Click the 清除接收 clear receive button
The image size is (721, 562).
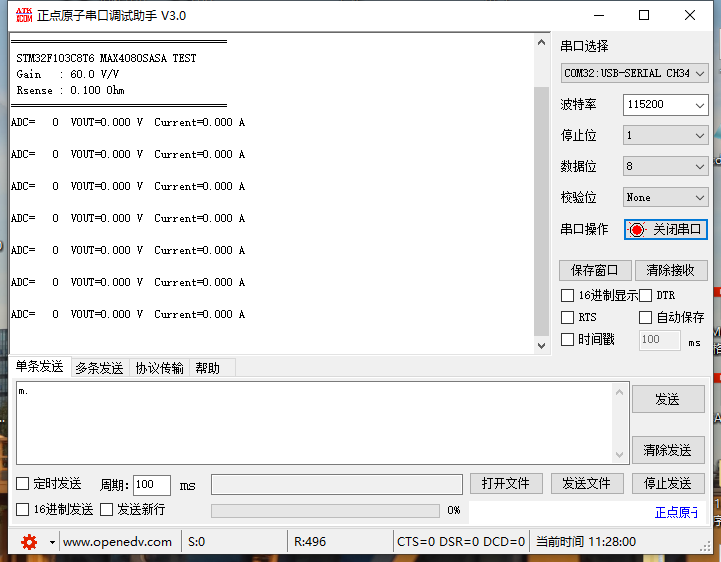point(671,270)
